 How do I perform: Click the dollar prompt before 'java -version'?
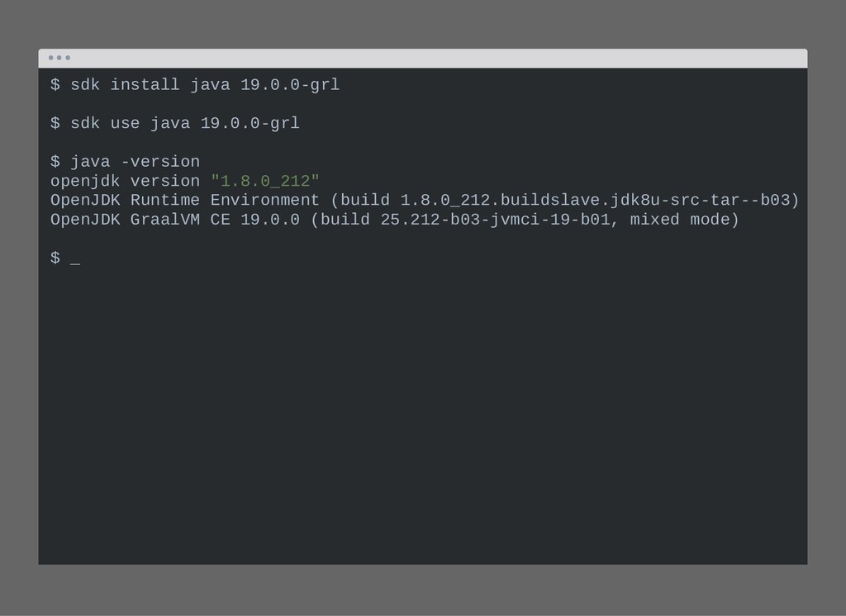pos(55,162)
